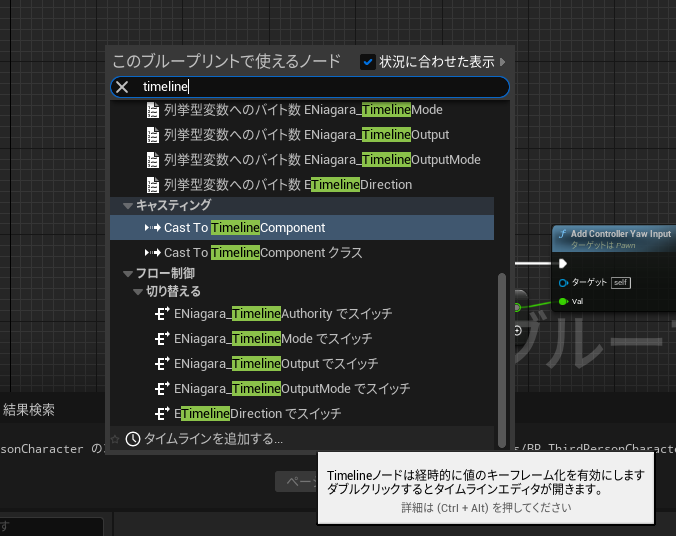The width and height of the screenshot is (676, 536).
Task: Select 列挙型変数へのバイト数 ENiagara_TimelineOutputMode entry
Action: [302, 160]
